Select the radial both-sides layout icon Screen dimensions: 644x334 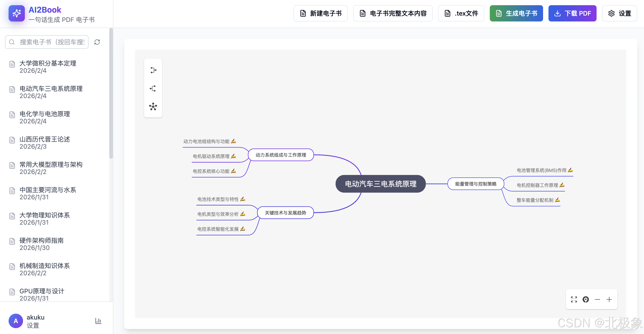click(153, 107)
